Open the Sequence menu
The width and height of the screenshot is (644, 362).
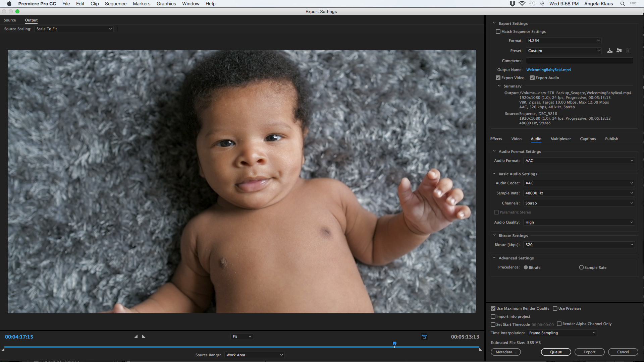116,4
